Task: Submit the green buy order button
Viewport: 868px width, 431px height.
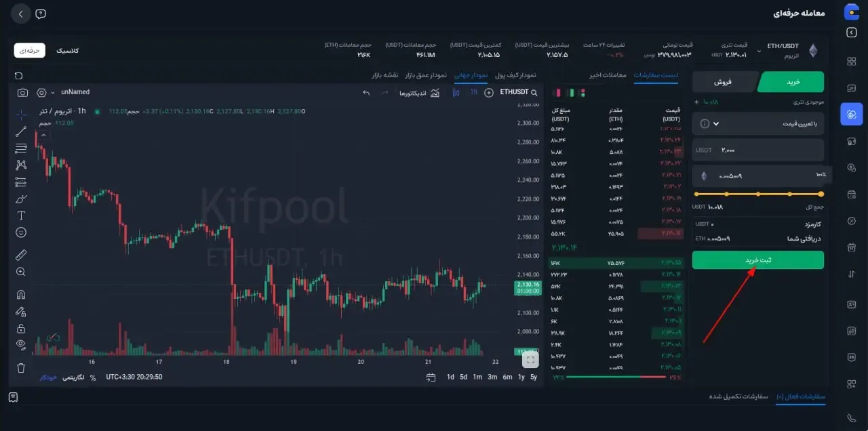Action: tap(758, 260)
